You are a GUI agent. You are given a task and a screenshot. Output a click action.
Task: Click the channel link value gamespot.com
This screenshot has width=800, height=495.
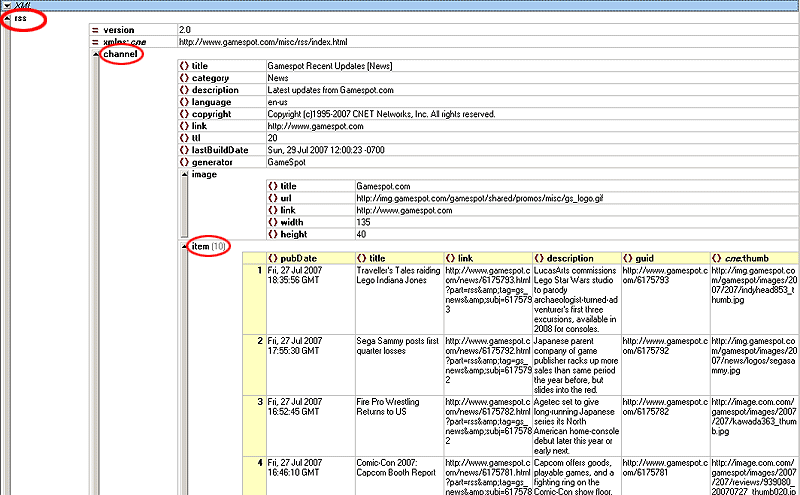[x=315, y=126]
